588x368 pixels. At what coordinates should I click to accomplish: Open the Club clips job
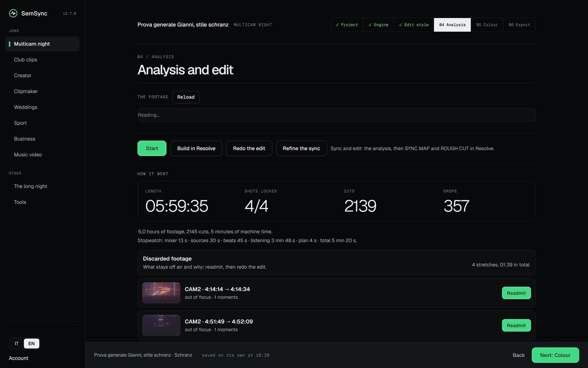[x=42, y=60]
